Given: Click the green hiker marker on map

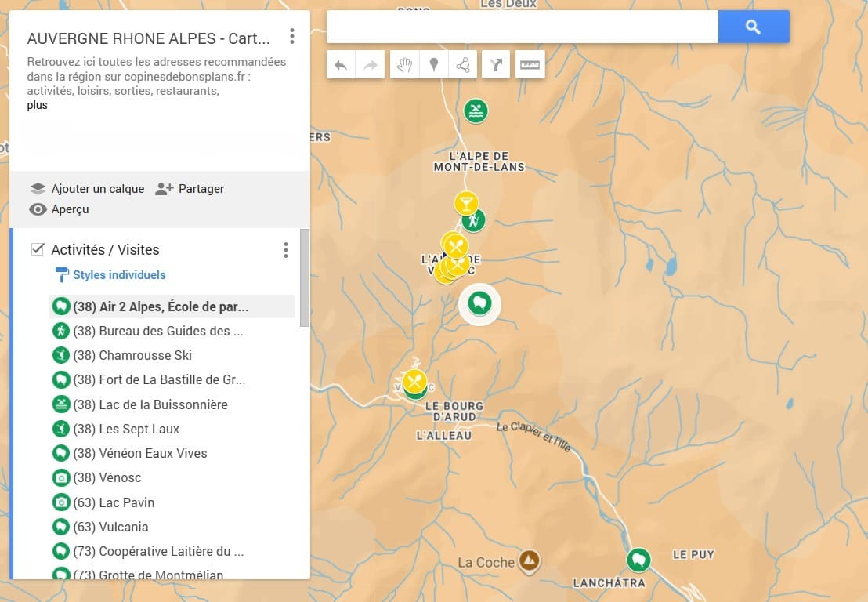Looking at the screenshot, I should (475, 221).
